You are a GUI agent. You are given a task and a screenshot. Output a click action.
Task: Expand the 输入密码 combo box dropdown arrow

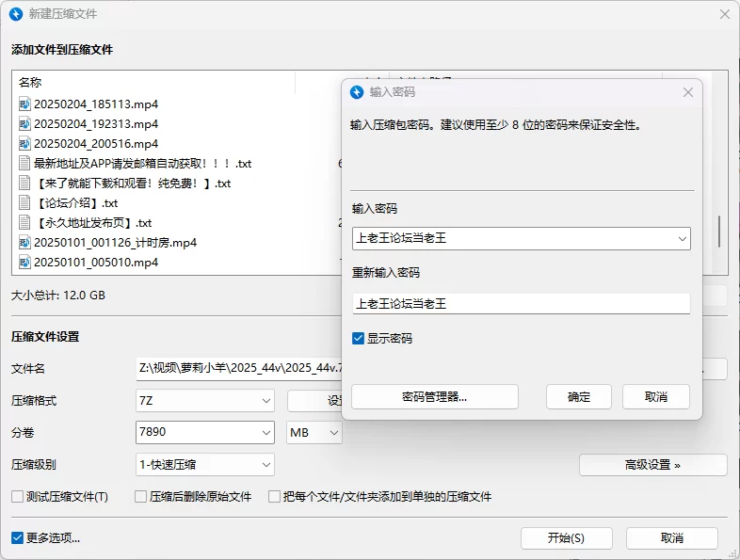(x=681, y=239)
